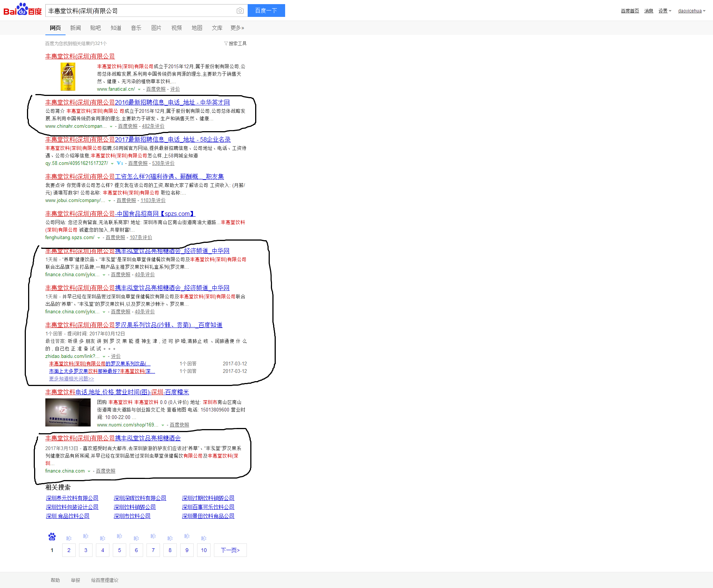Click paw icon above page 4
The image size is (713, 588).
click(x=103, y=538)
